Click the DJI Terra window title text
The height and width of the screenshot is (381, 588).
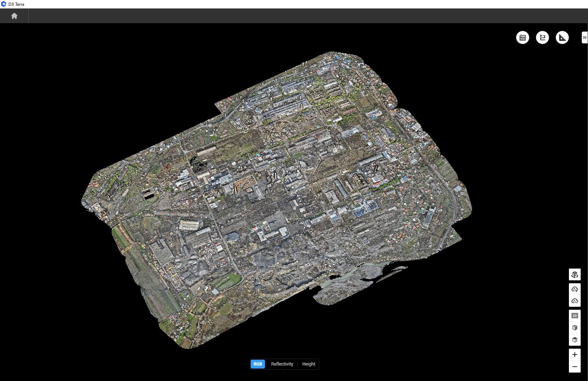click(x=17, y=4)
